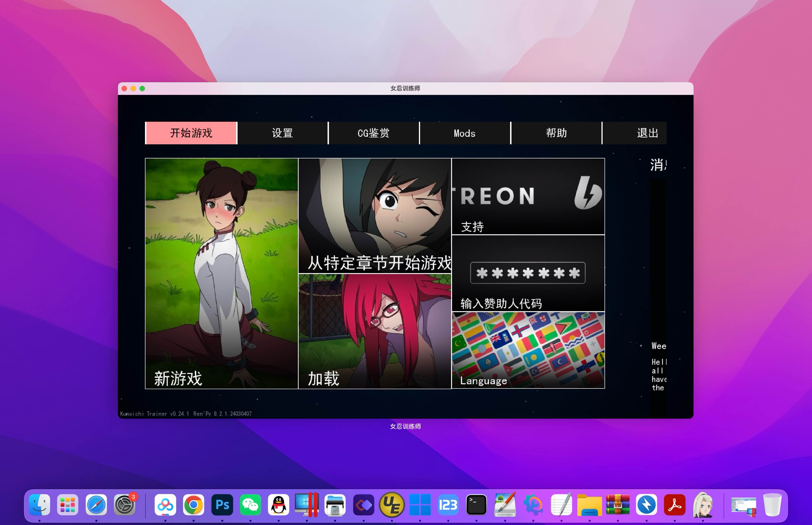Launch Google Chrome from the dock
Image resolution: width=812 pixels, height=525 pixels.
point(194,504)
